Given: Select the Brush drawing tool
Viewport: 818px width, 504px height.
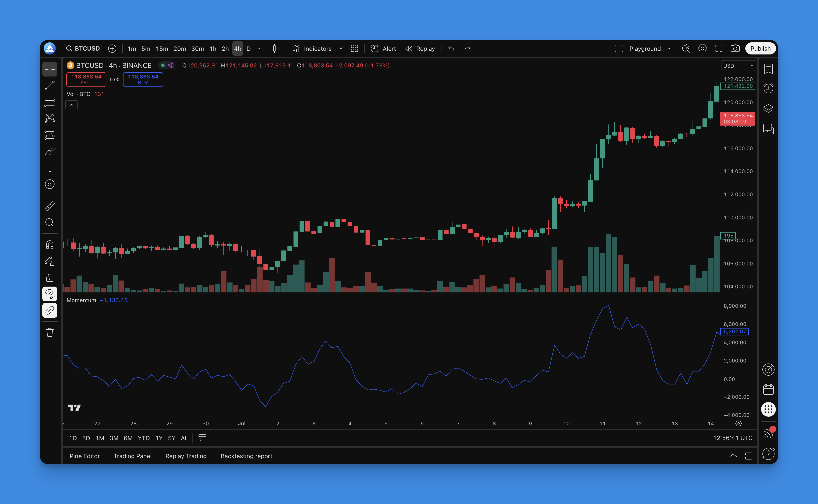Looking at the screenshot, I should pos(49,152).
